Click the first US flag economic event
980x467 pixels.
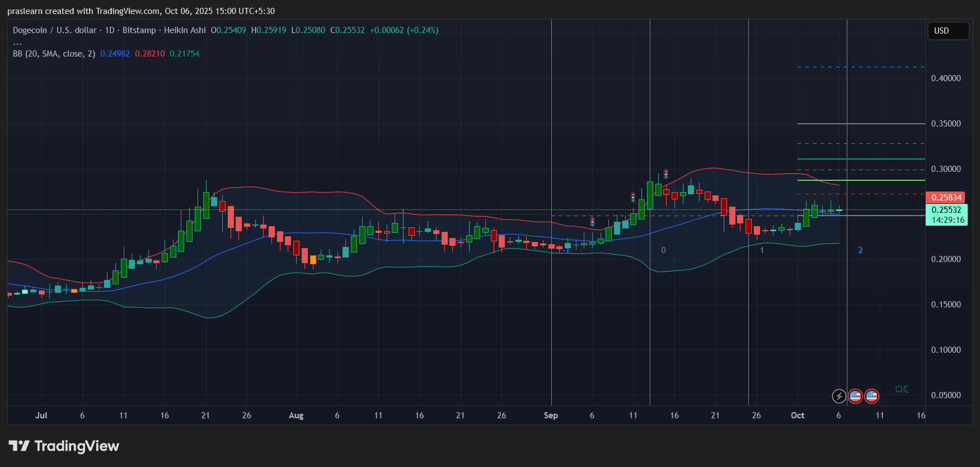click(855, 396)
